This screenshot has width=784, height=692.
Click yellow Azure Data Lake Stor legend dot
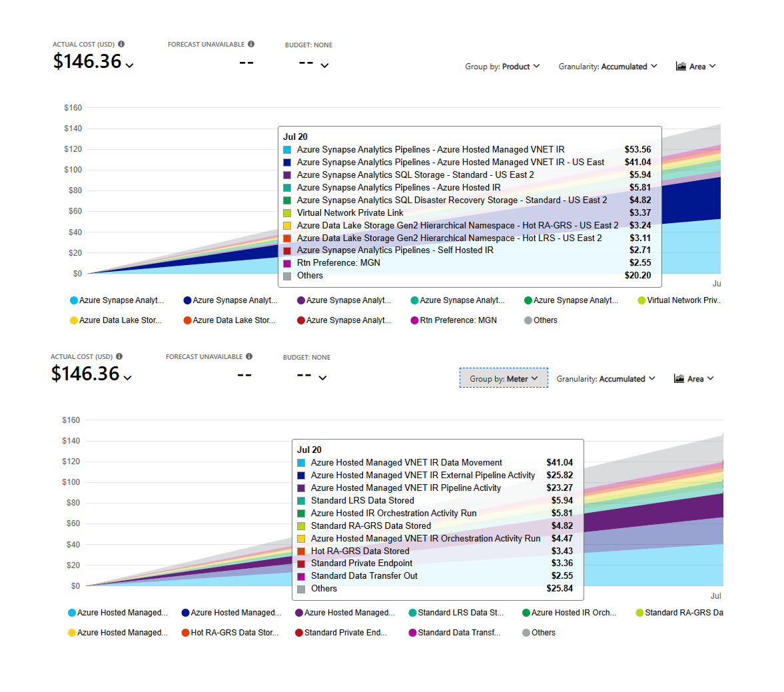click(73, 320)
